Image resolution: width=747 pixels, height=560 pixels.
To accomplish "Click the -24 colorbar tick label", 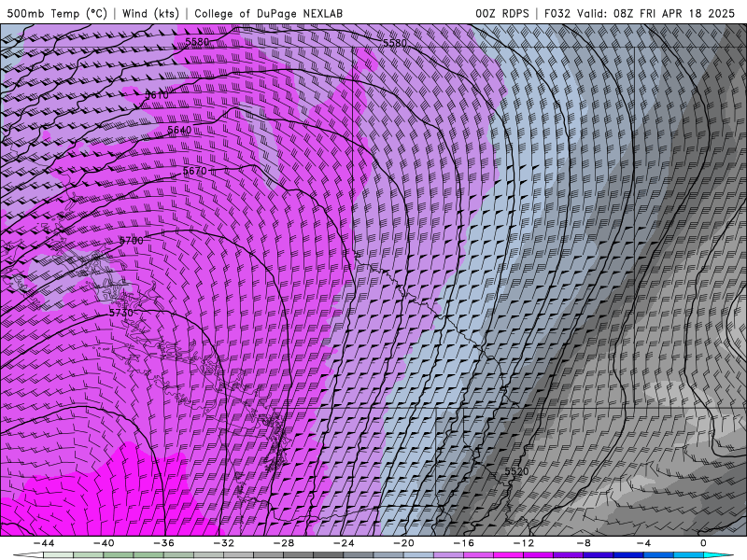I will pos(344,543).
